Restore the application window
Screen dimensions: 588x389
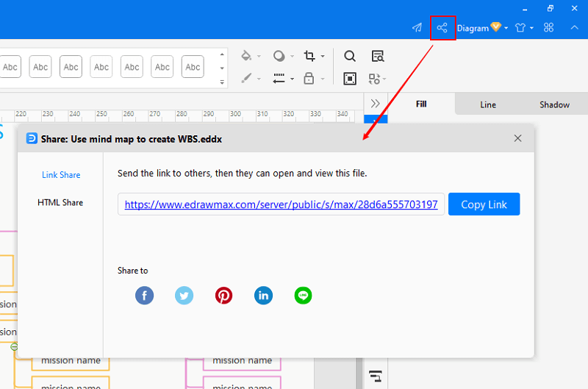[550, 8]
